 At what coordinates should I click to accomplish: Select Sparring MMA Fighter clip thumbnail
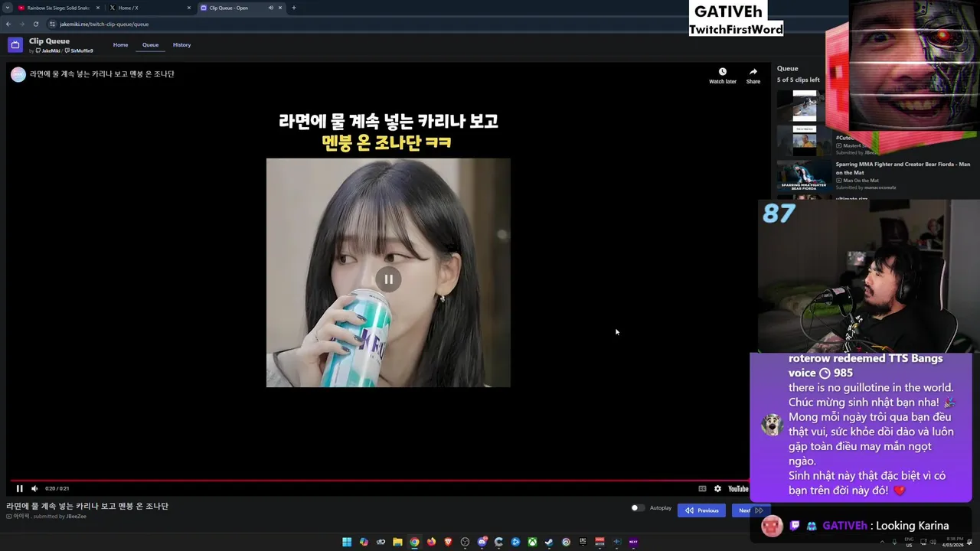(804, 175)
